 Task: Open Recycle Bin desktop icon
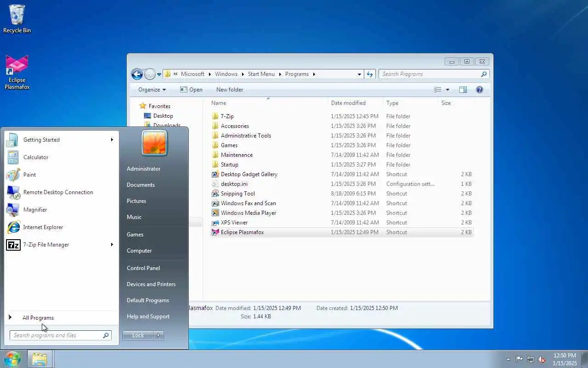tap(17, 19)
